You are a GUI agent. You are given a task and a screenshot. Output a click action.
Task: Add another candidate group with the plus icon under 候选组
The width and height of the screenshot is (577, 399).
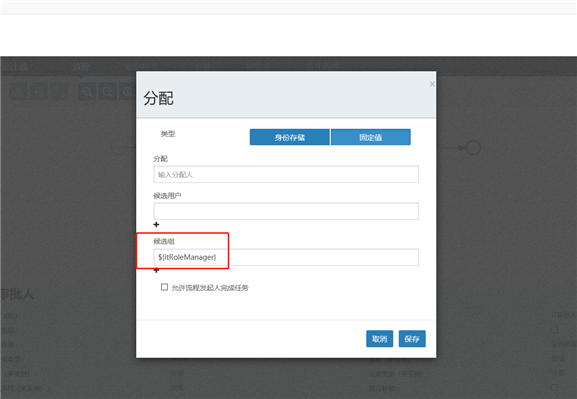point(156,271)
